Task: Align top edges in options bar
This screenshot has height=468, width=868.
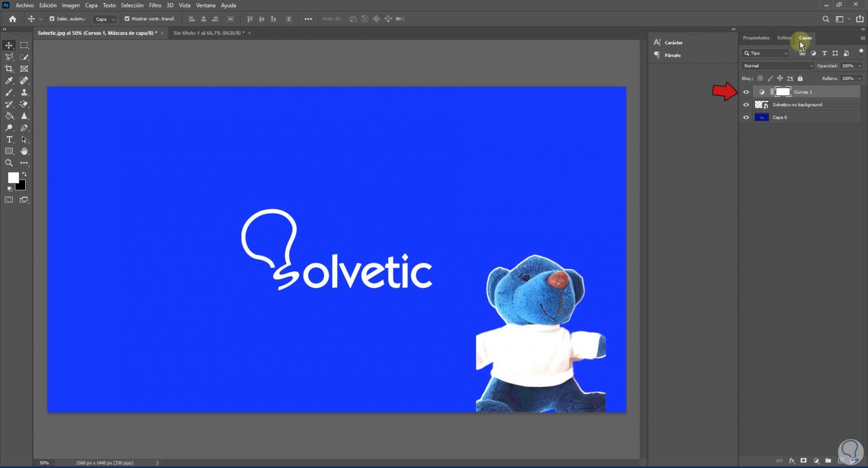Action: [x=250, y=19]
